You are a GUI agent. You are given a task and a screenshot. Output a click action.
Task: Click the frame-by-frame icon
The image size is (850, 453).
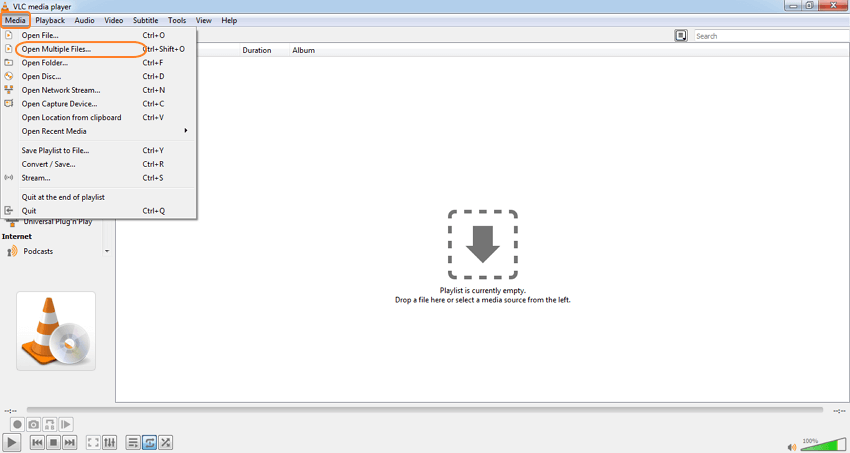[66, 425]
